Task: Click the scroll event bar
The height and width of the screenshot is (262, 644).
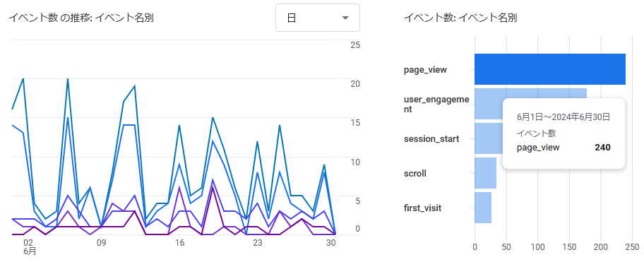Action: pyautogui.click(x=485, y=173)
